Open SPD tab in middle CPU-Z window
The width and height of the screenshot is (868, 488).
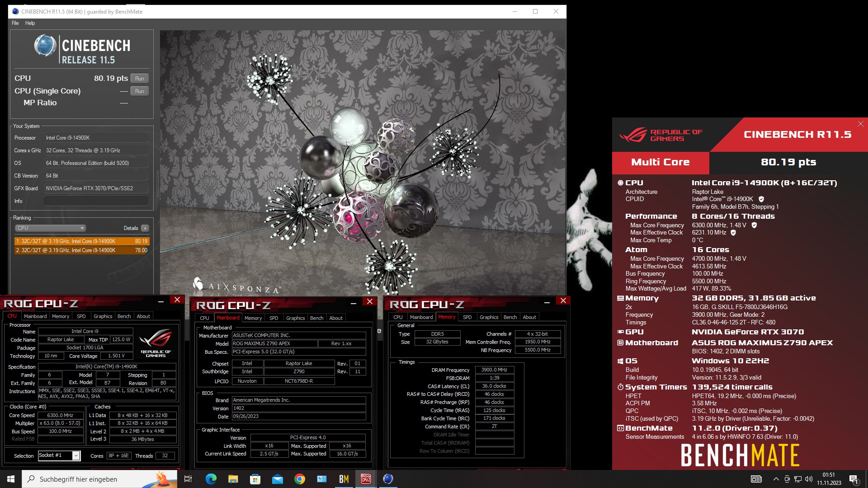click(x=274, y=318)
